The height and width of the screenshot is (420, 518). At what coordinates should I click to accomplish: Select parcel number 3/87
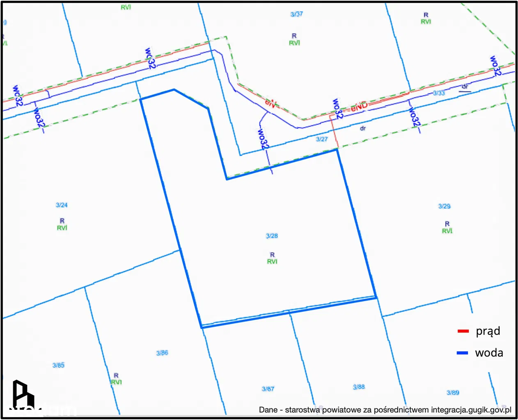pyautogui.click(x=268, y=389)
